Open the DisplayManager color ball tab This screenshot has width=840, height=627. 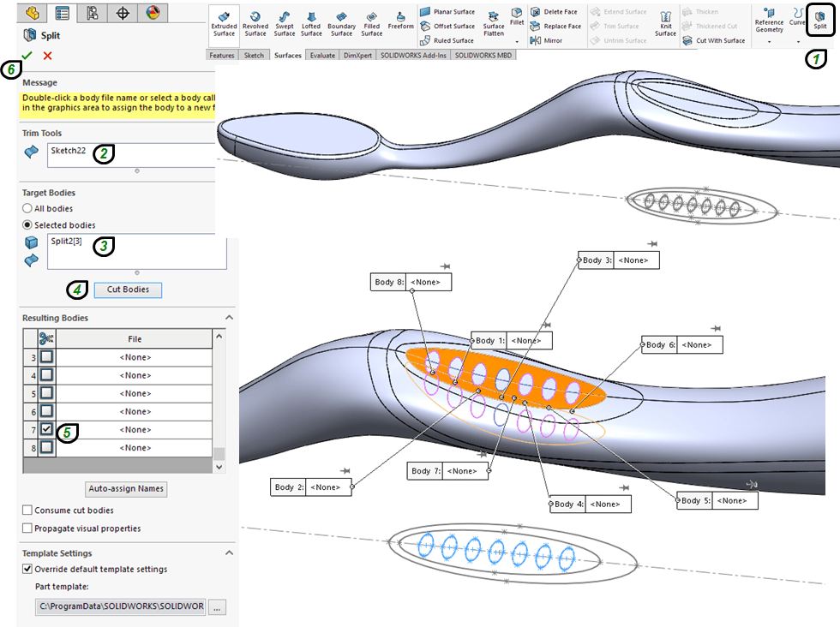153,13
